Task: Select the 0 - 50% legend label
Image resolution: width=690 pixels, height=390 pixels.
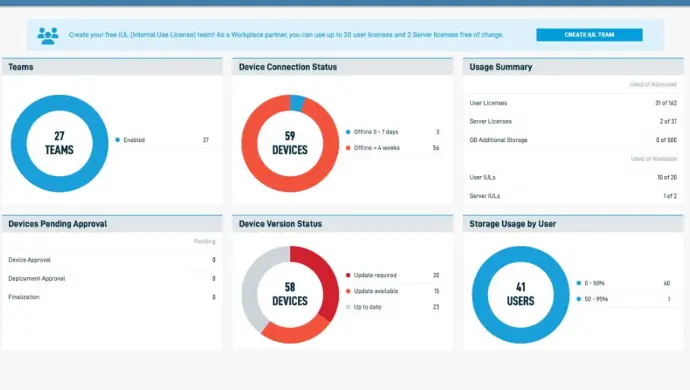Action: (594, 283)
